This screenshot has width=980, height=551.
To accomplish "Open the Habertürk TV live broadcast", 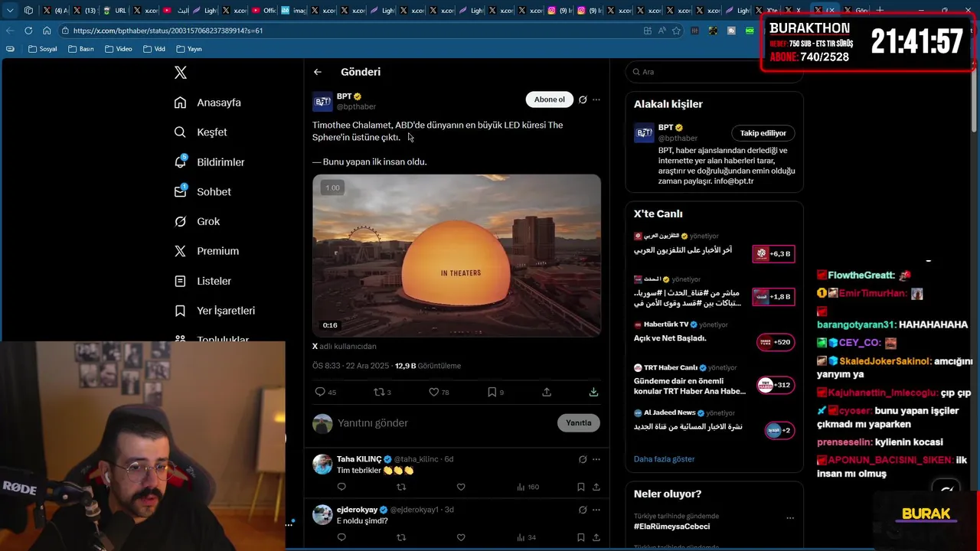I will pos(714,332).
